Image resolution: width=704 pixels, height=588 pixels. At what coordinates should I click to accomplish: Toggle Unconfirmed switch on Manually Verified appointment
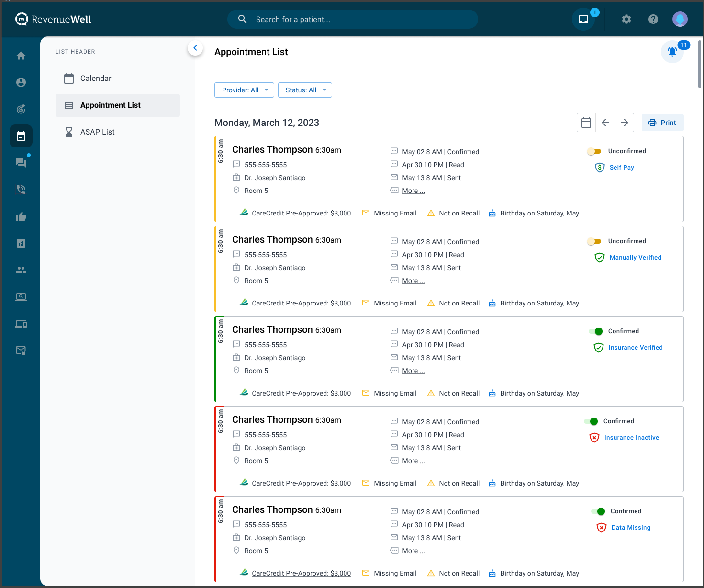[594, 241]
